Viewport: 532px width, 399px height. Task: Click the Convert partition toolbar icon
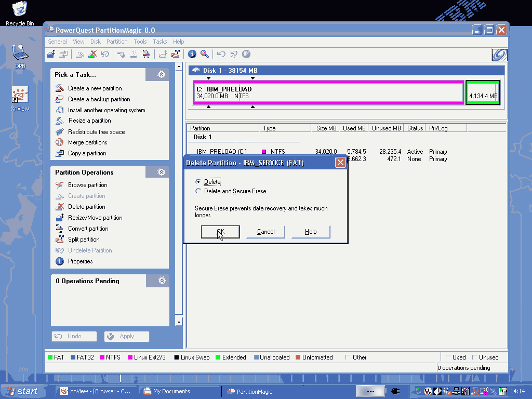(x=147, y=54)
